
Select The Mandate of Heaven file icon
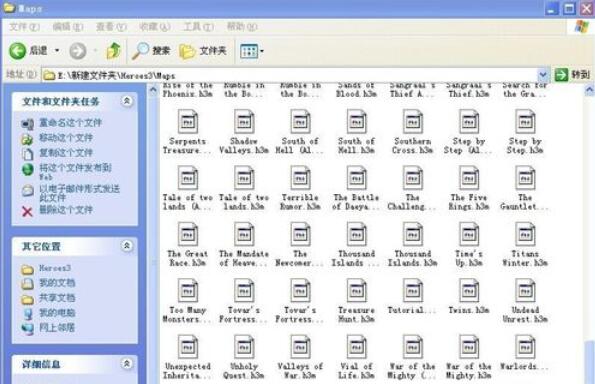tap(244, 234)
